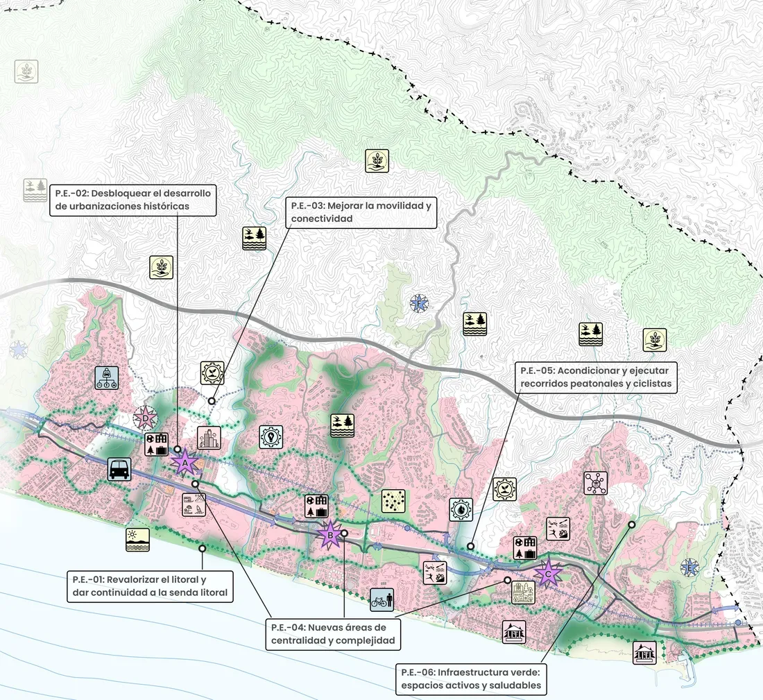Image resolution: width=763 pixels, height=700 pixels.
Task: Click the facilities icon above star B
Action: point(316,506)
